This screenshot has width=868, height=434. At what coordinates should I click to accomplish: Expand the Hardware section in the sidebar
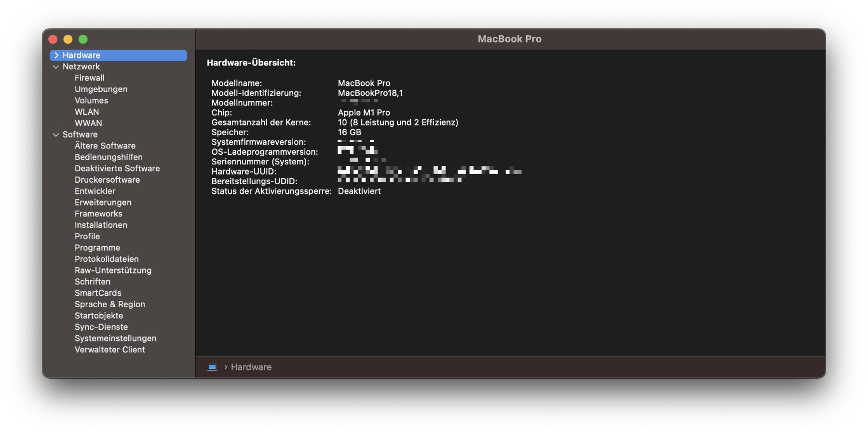[56, 55]
